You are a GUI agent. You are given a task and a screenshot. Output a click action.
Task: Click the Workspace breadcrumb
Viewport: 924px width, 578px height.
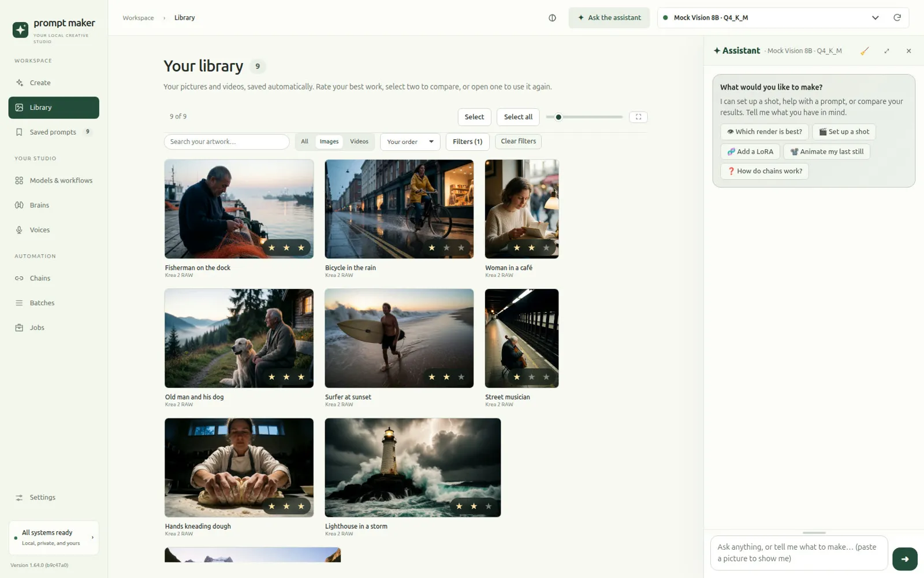(138, 18)
